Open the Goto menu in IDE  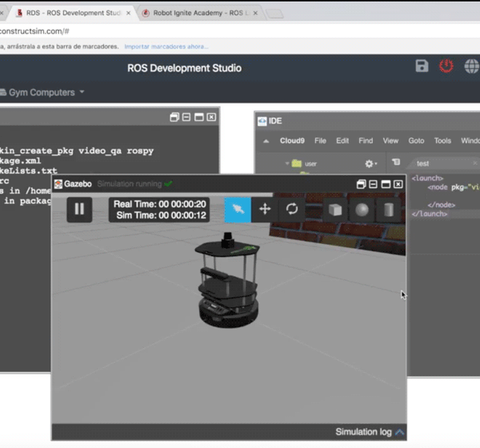coord(416,141)
